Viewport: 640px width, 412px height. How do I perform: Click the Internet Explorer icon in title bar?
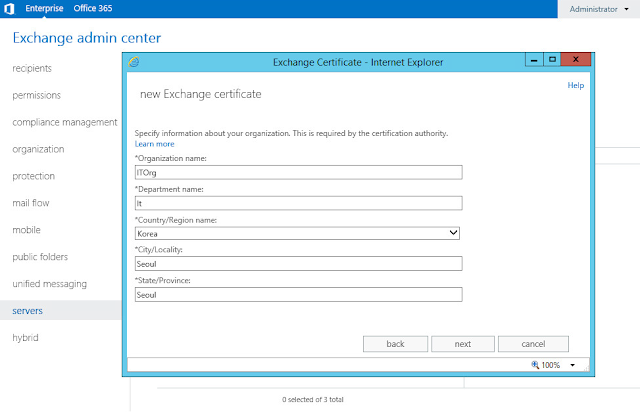coord(134,62)
